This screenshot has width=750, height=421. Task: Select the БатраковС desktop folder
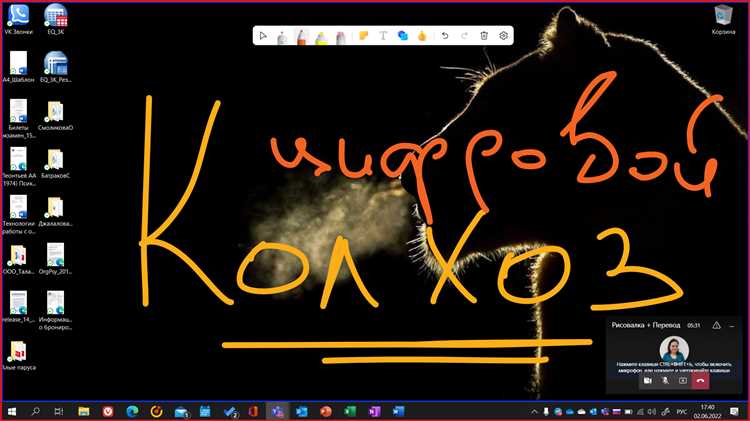click(55, 163)
